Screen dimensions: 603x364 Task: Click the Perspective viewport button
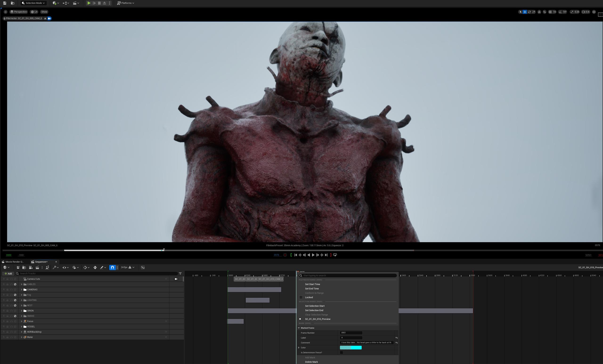click(19, 12)
